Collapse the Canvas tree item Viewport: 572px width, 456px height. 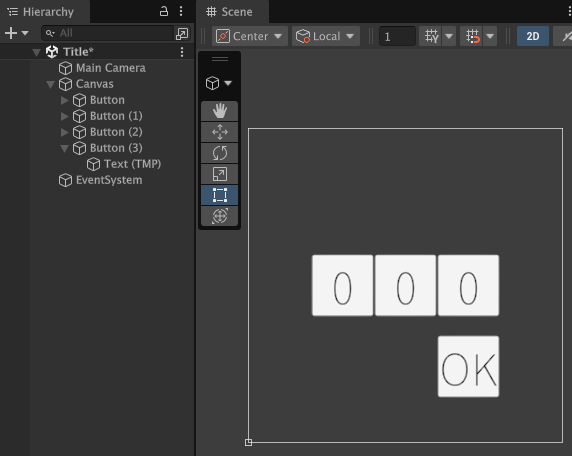50,84
